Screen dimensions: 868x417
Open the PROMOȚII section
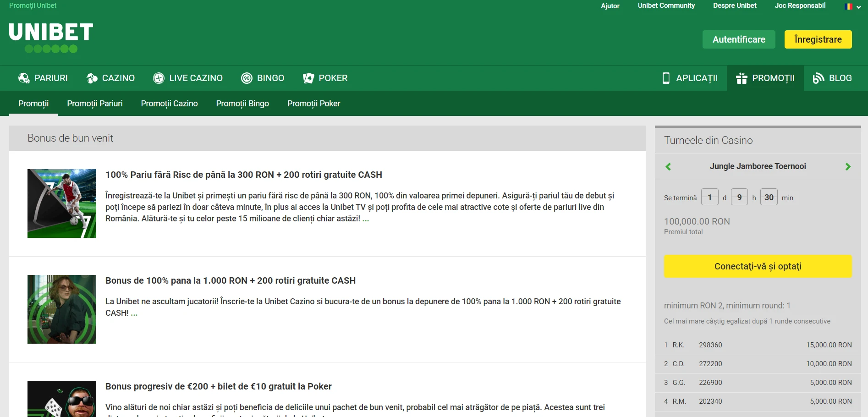[765, 78]
